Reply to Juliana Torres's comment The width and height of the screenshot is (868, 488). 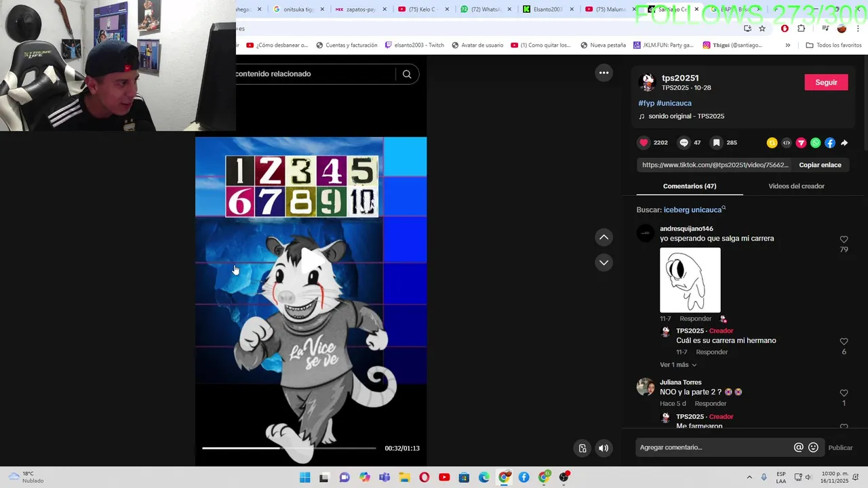click(710, 403)
